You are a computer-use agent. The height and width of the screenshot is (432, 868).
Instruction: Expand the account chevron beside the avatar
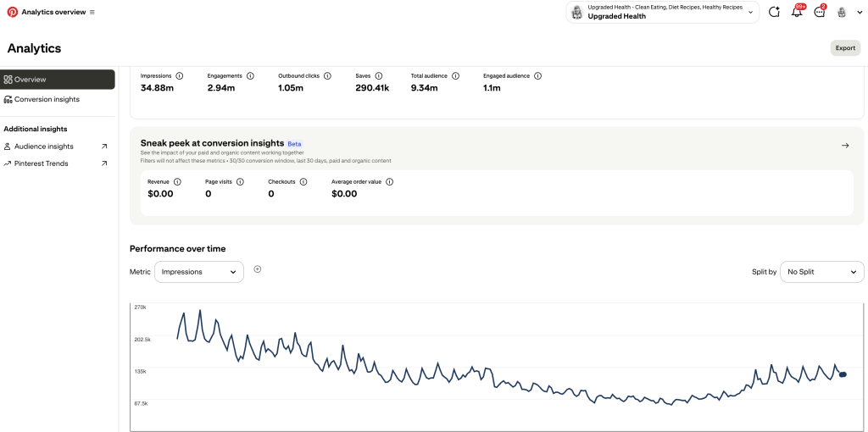[x=860, y=13]
